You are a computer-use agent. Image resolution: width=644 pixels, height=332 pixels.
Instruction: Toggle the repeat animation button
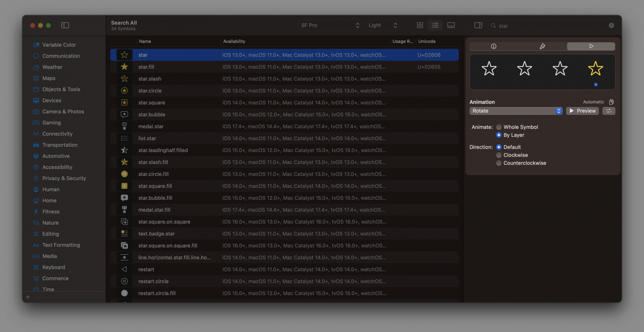(608, 111)
